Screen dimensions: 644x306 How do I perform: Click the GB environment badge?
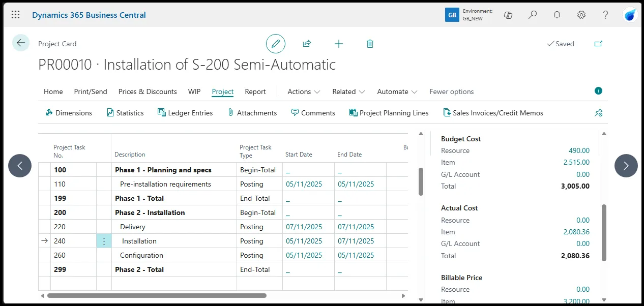(x=452, y=15)
